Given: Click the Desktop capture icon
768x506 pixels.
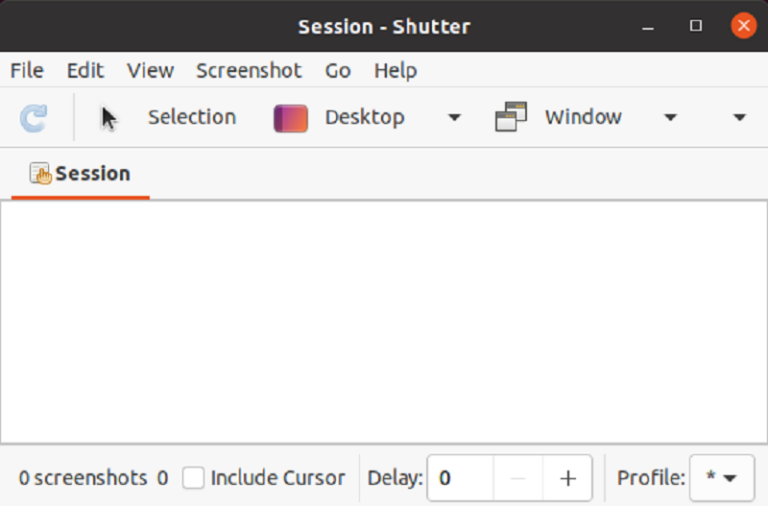Looking at the screenshot, I should tap(290, 118).
